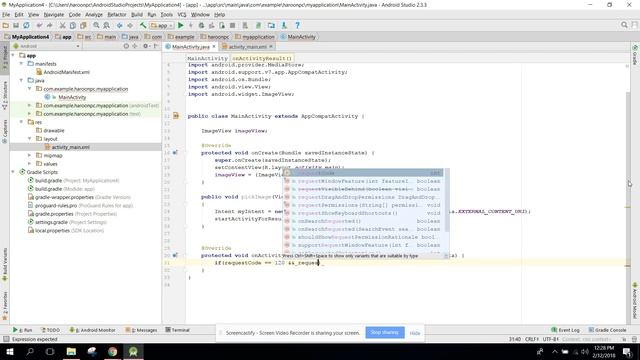
Task: Click the Find magnifier toolbar icon
Action: pyautogui.click(x=96, y=25)
